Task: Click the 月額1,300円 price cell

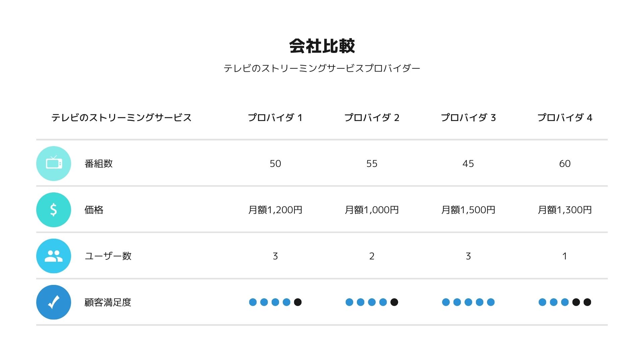Action: tap(565, 210)
